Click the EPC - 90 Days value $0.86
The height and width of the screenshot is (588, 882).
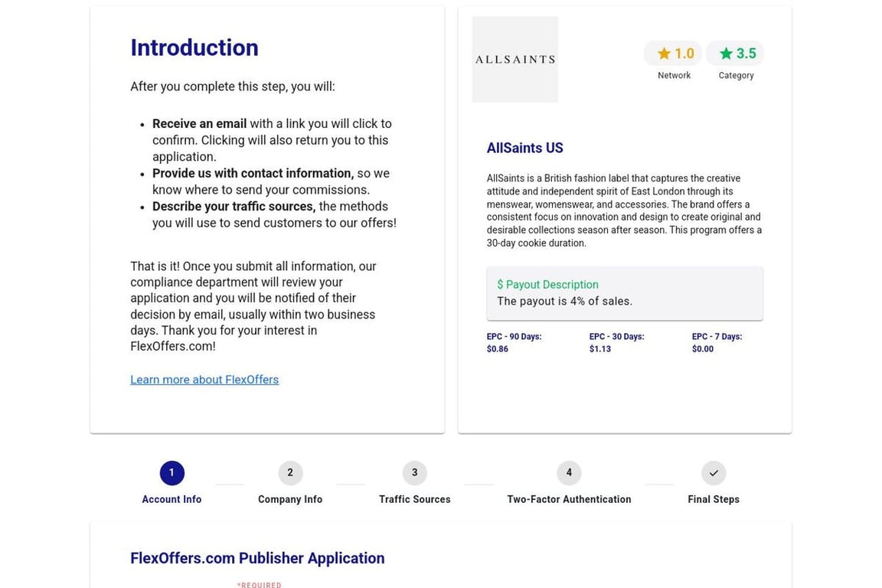pos(497,349)
